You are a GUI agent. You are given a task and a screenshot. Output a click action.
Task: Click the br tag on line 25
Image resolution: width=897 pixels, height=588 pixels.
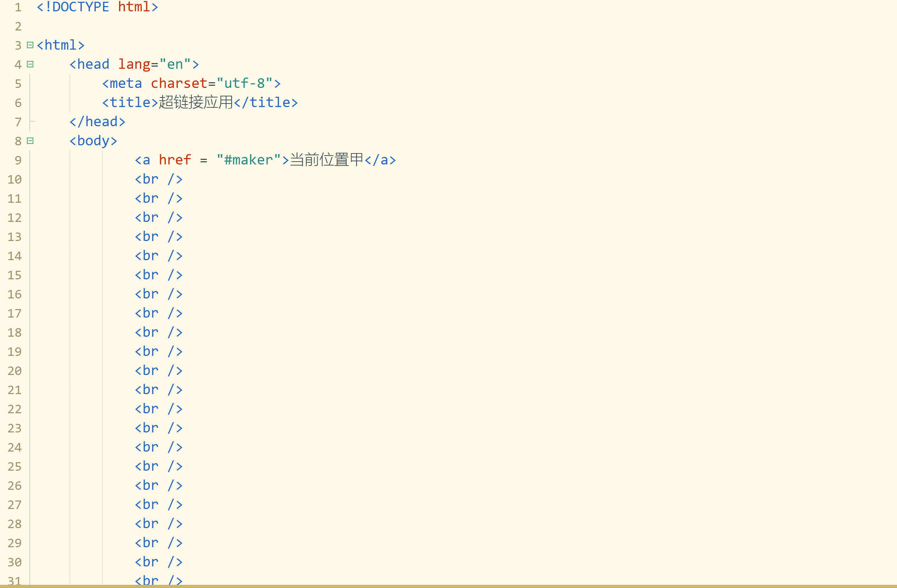159,467
